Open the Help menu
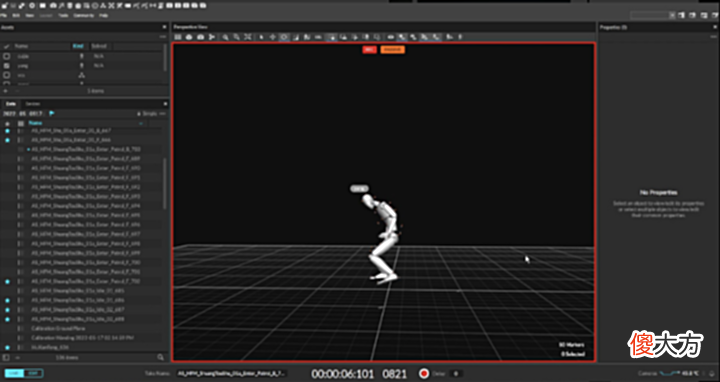 (104, 15)
